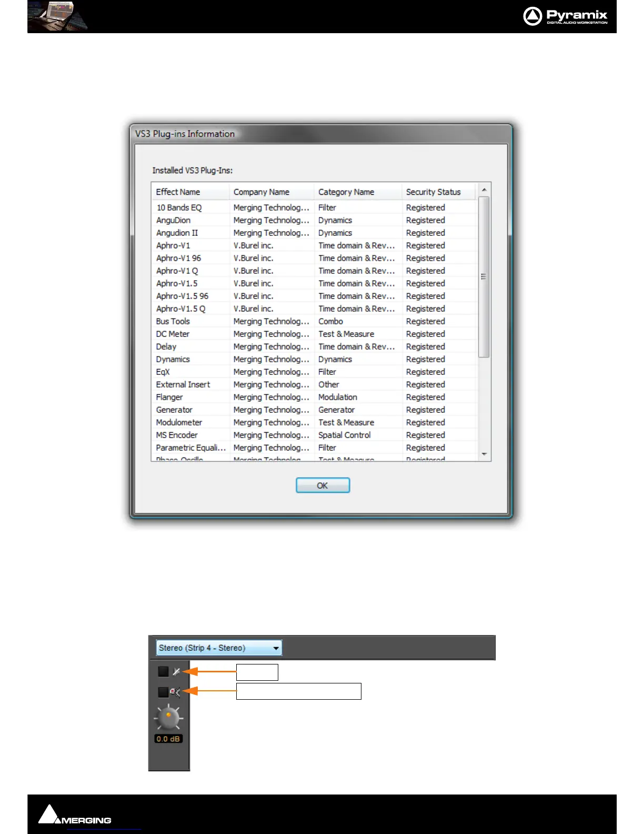This screenshot has height=834, width=644.
Task: Select the Angudion II plug-in row
Action: click(315, 233)
